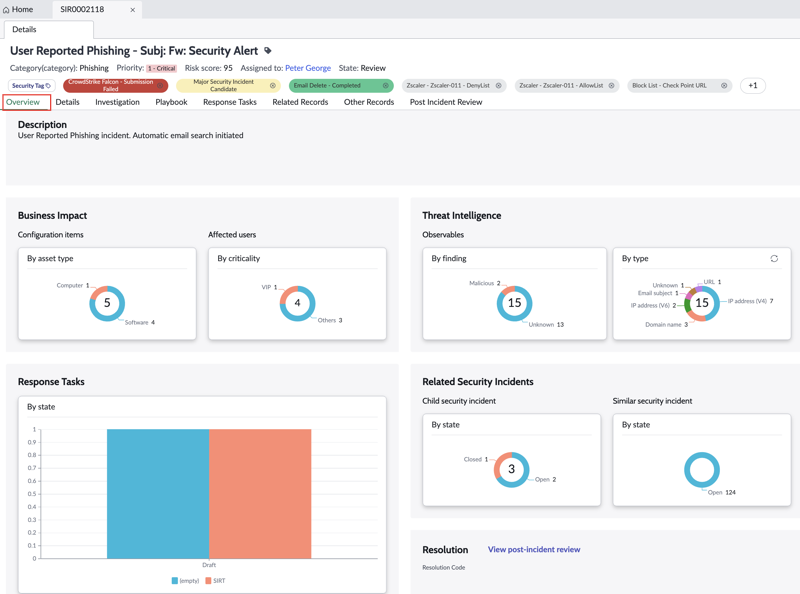Toggle the SIRT legend swatch

(208, 581)
